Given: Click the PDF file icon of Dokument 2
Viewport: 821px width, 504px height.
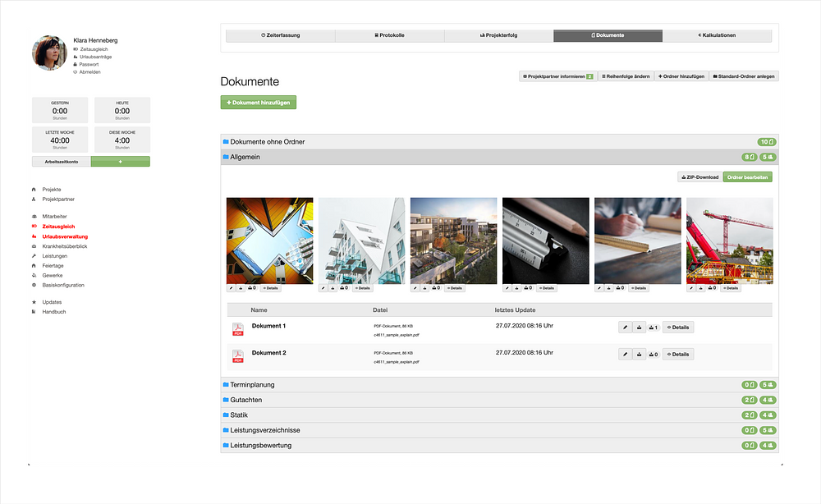Looking at the screenshot, I should 238,356.
